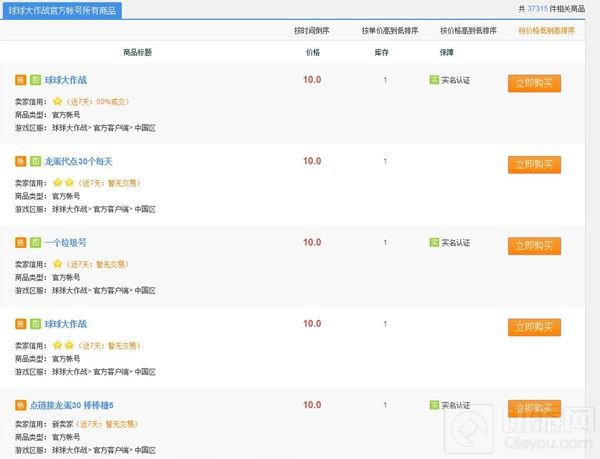The height and width of the screenshot is (459, 600).
Task: Buy the 一个垃圾号 listing now
Action: (x=533, y=245)
